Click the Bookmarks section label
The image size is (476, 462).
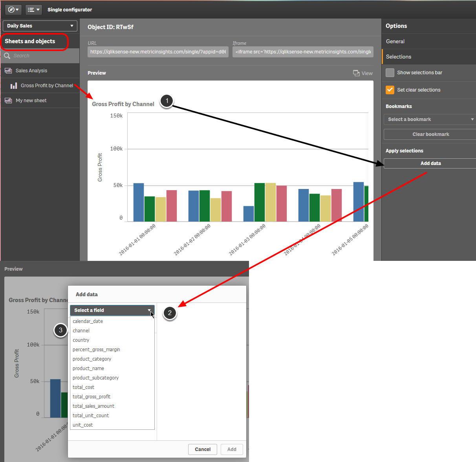pos(399,106)
